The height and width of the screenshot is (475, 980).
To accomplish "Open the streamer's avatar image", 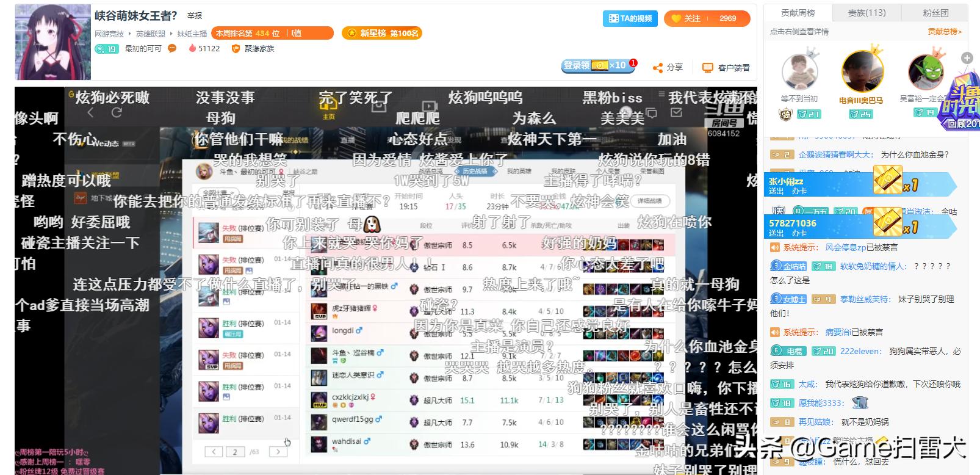I will coord(52,42).
